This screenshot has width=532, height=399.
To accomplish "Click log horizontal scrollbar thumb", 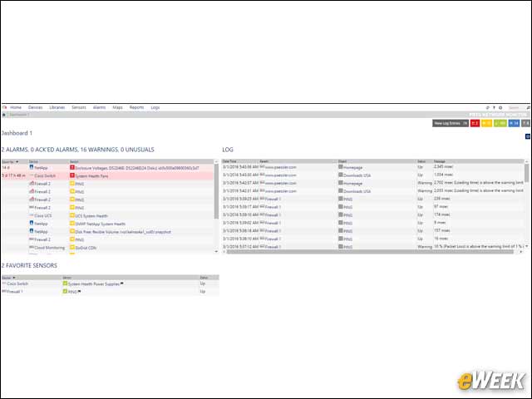I will tap(370, 252).
